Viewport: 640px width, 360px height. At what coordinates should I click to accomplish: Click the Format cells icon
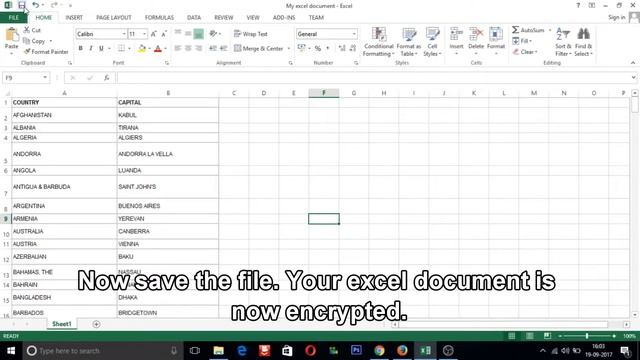coord(496,34)
